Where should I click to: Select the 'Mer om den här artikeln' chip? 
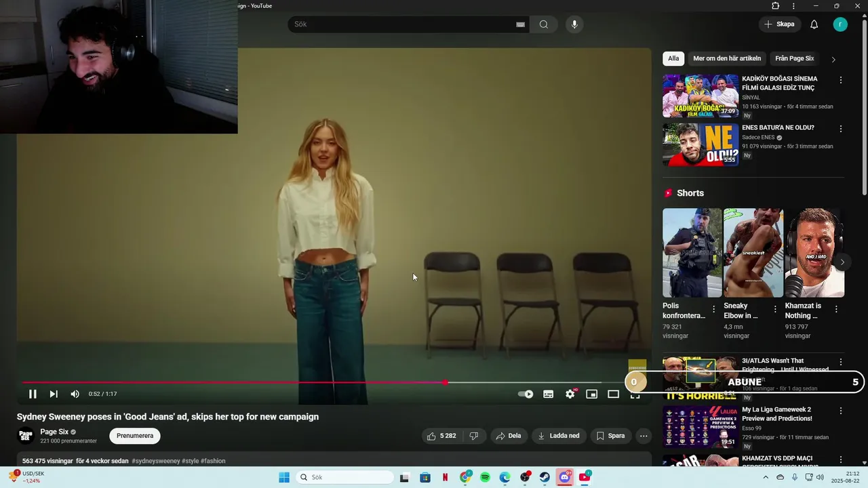727,58
